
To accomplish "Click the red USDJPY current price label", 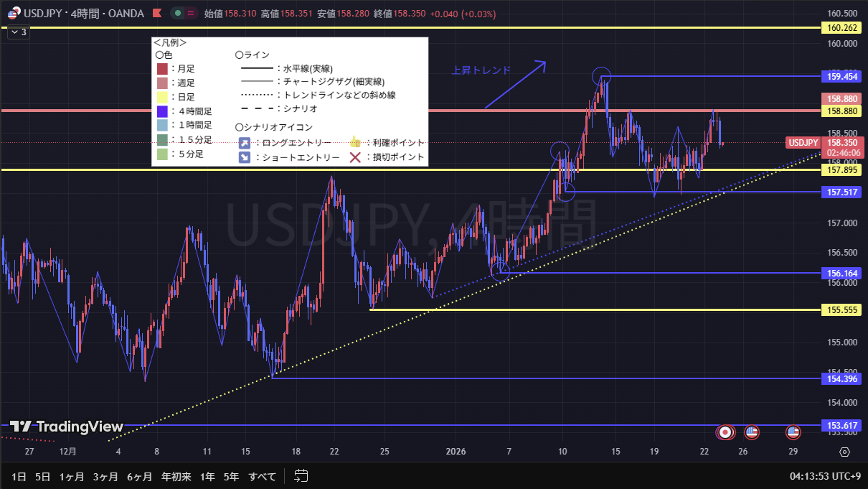I will pyautogui.click(x=803, y=143).
